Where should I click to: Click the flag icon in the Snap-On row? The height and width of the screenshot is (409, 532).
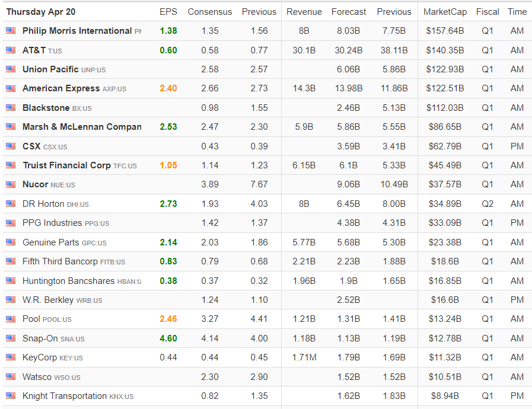click(x=11, y=338)
